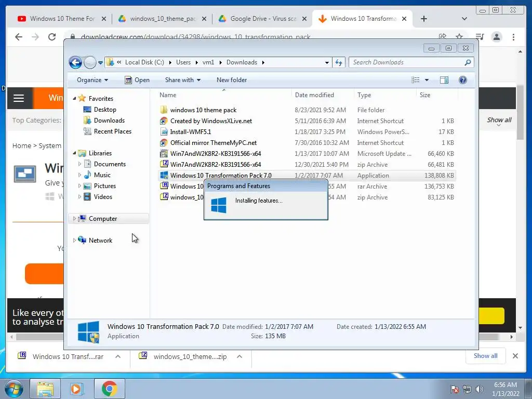Switch to Google Drive - Virus scan tab
Viewport: 532px width, 399px height.
click(263, 19)
